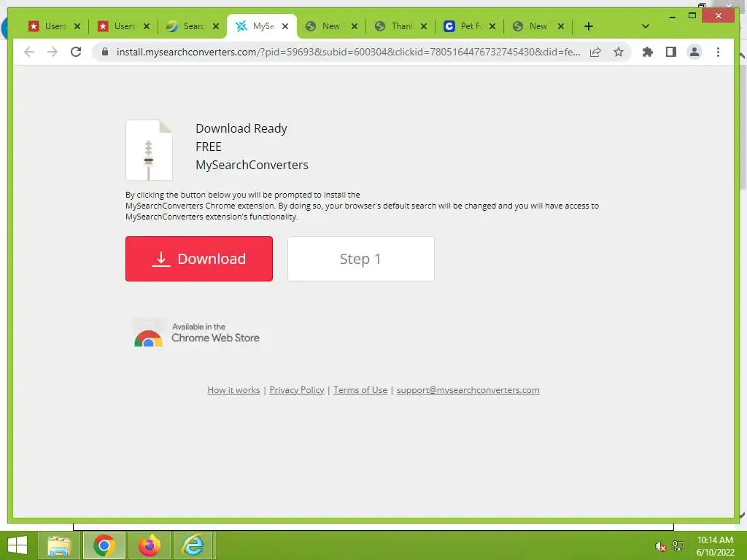Viewport: 747px width, 560px height.
Task: Open the Terms of Use link
Action: (x=360, y=390)
